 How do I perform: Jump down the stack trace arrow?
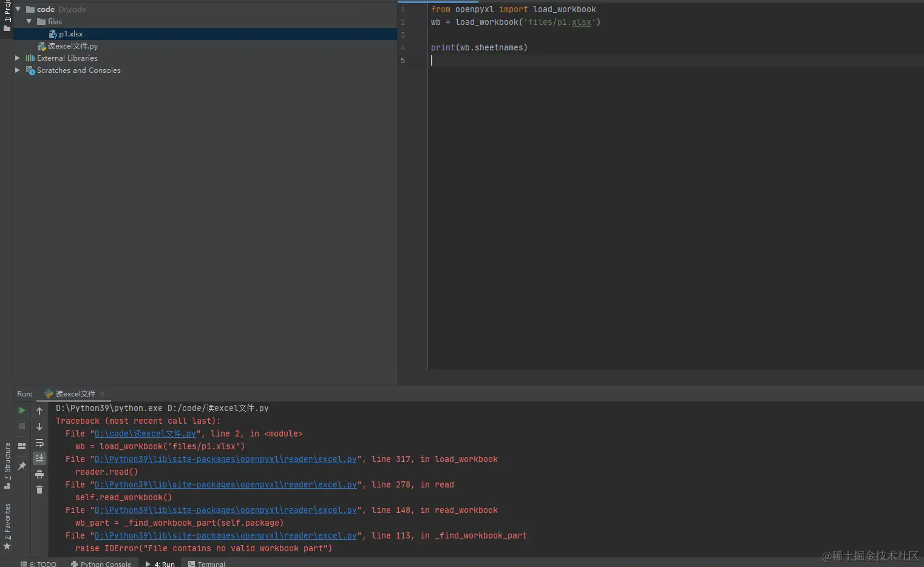click(39, 427)
